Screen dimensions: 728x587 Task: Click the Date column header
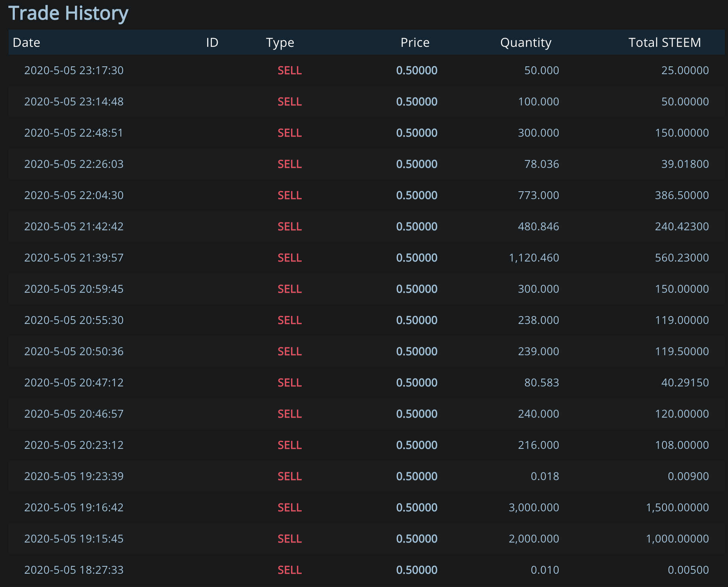click(x=26, y=42)
